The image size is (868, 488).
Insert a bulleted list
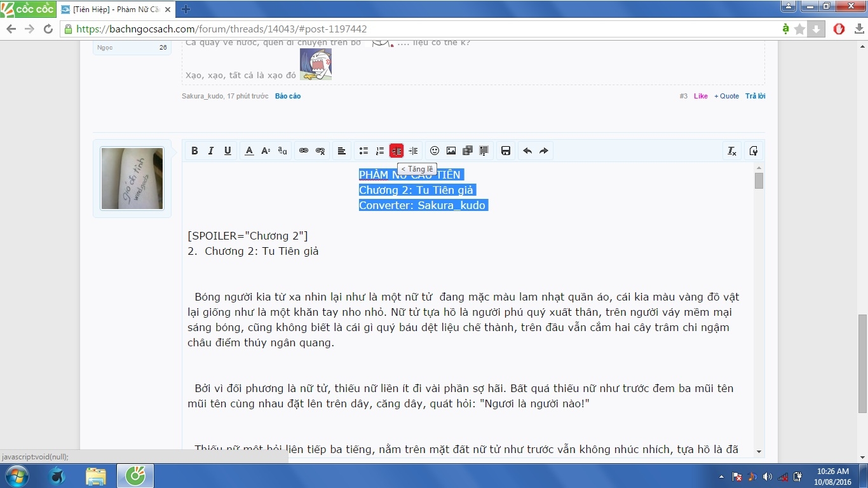tap(363, 151)
